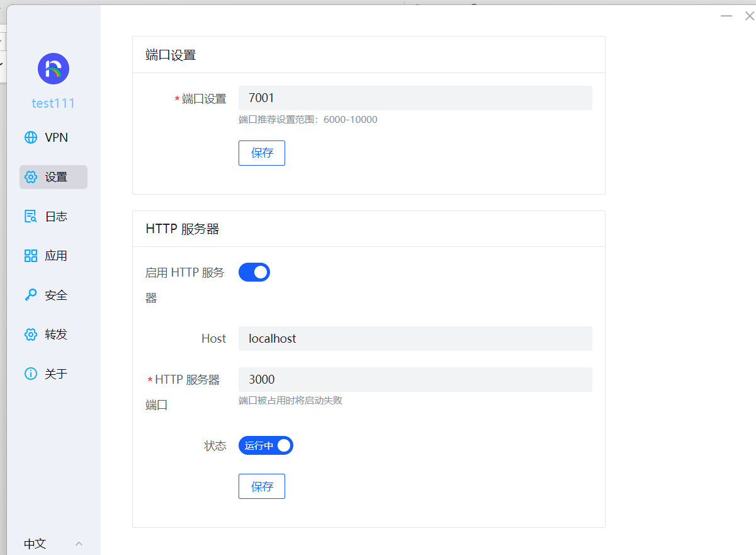This screenshot has width=756, height=555.
Task: Focus the port field showing 7001
Action: coord(415,98)
